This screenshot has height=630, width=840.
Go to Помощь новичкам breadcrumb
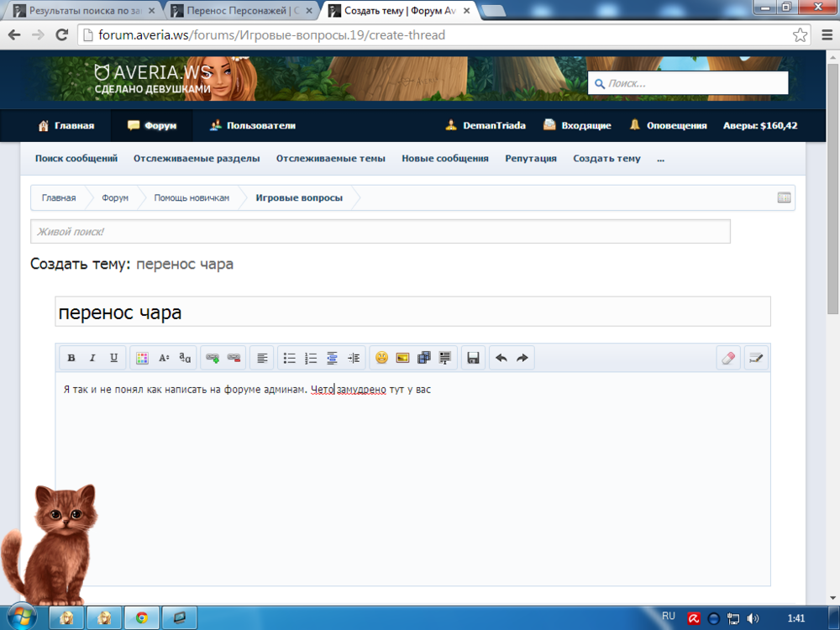(x=192, y=198)
